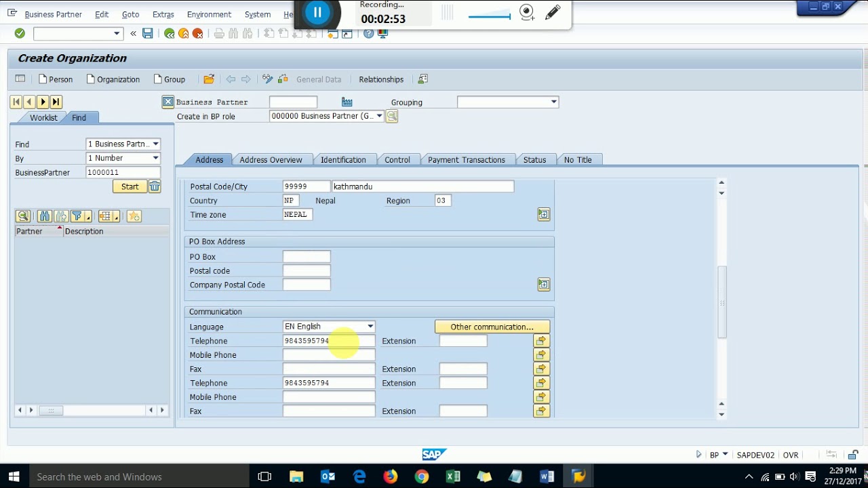The height and width of the screenshot is (488, 868).
Task: Open the Language dropdown EN English
Action: [370, 327]
